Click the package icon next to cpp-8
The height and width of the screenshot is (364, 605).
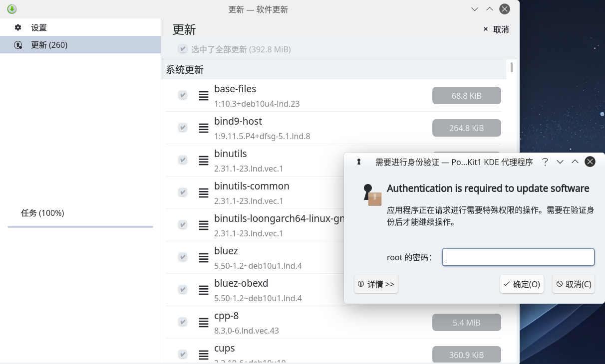pyautogui.click(x=204, y=323)
